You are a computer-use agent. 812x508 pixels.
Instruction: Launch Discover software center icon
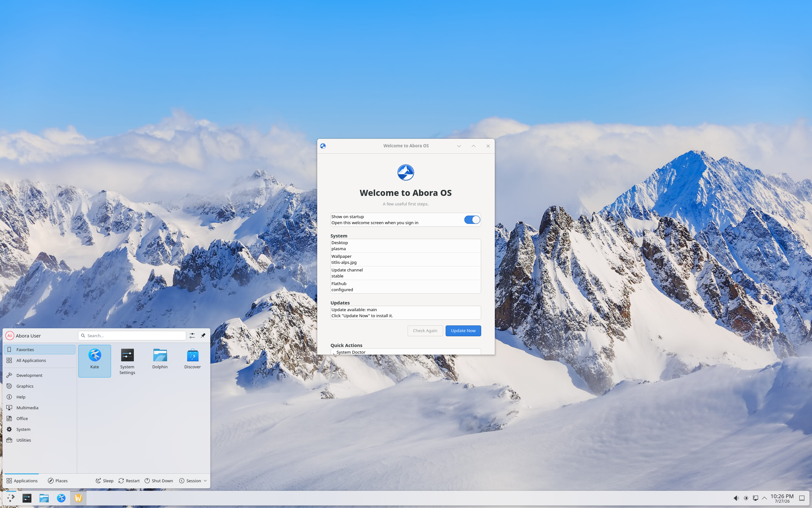click(x=193, y=361)
